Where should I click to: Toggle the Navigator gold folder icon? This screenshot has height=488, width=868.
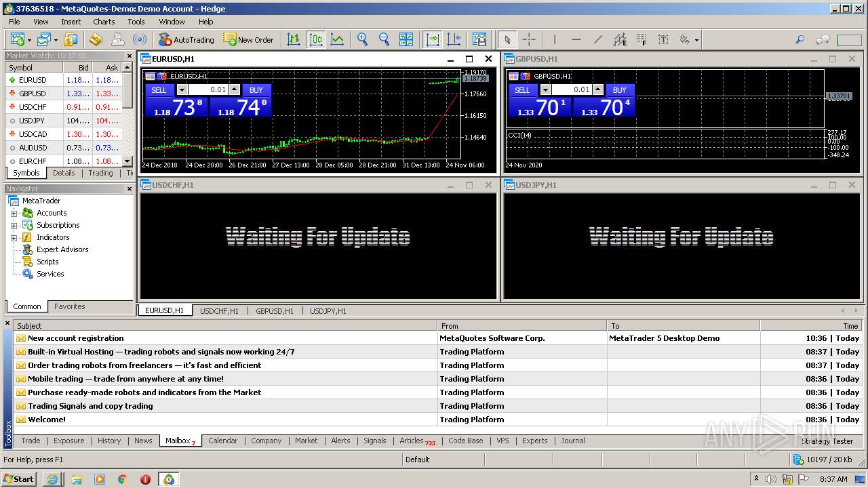pyautogui.click(x=96, y=39)
